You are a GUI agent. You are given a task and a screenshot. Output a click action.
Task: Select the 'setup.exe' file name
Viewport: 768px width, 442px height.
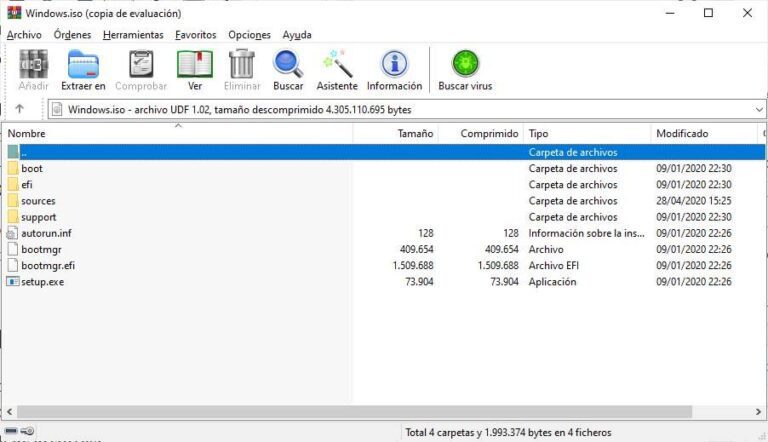[x=43, y=282]
